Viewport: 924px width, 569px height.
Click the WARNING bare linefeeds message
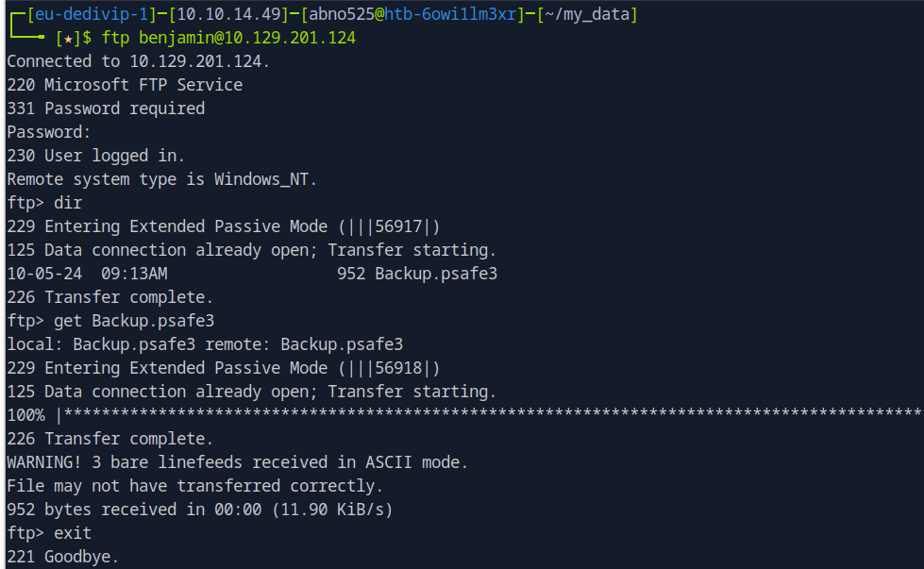pos(238,462)
